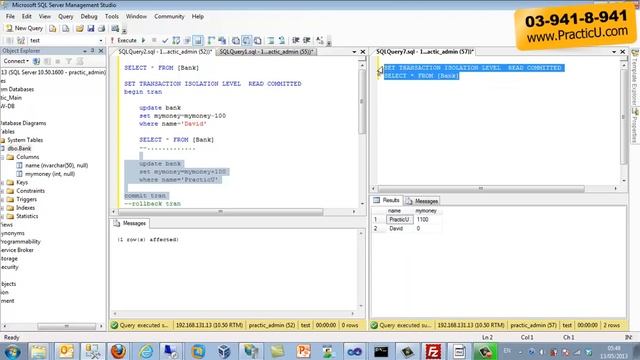Click the Open File folder icon
This screenshot has height=360, width=640.
tap(80, 28)
